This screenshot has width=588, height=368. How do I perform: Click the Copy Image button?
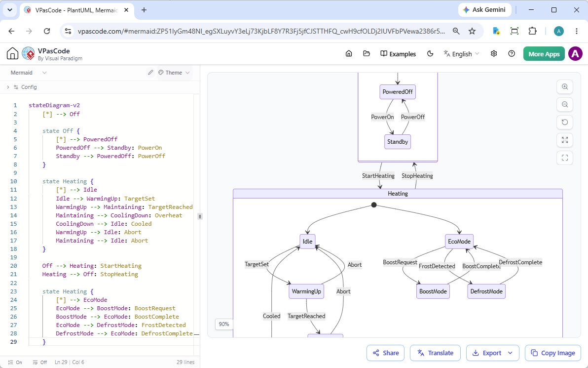(553, 353)
